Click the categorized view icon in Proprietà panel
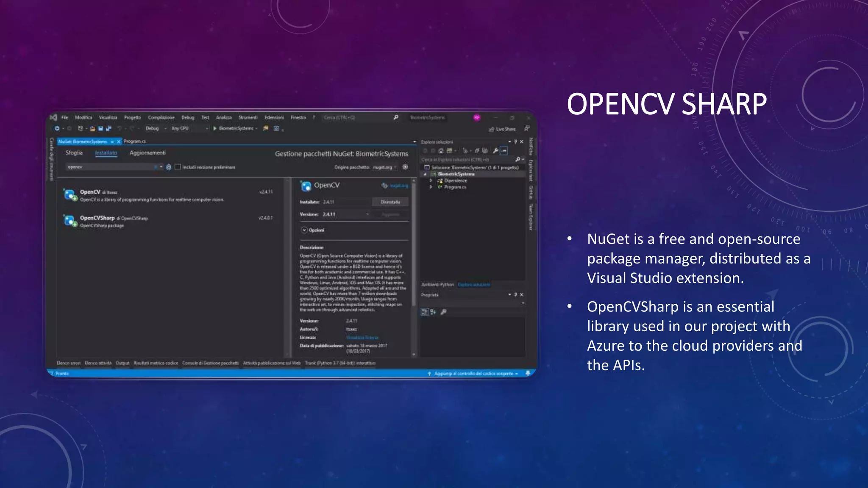The image size is (868, 488). pyautogui.click(x=425, y=312)
